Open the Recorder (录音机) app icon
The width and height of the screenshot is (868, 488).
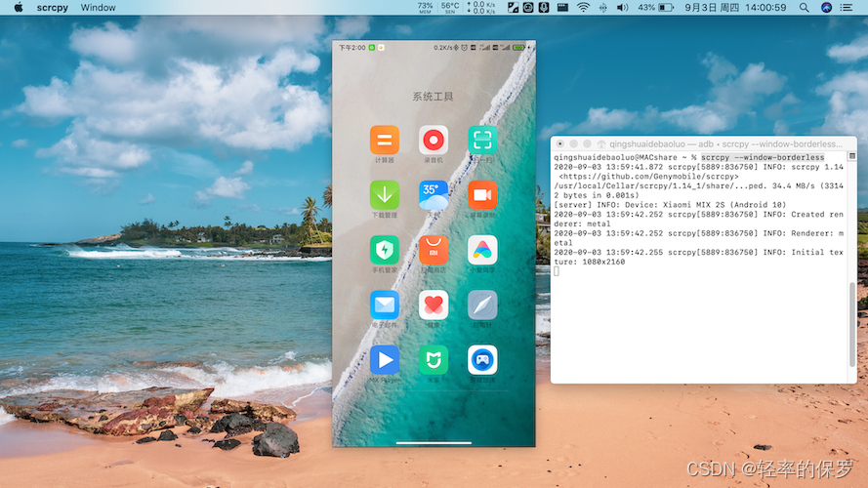point(434,140)
